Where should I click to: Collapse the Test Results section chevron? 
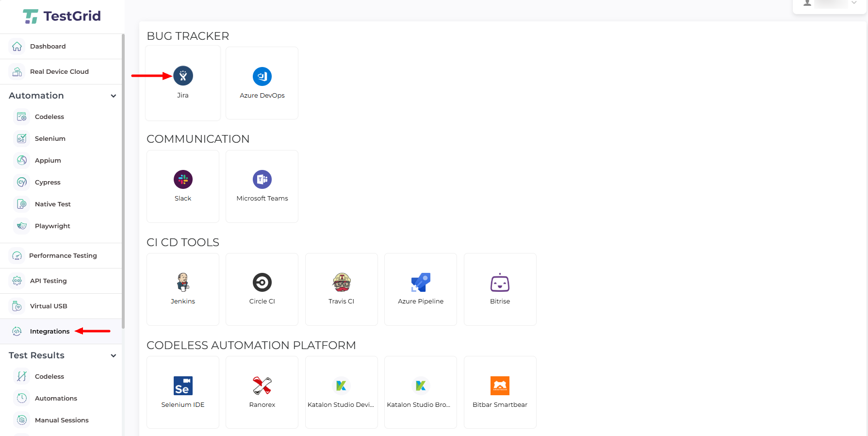point(114,356)
